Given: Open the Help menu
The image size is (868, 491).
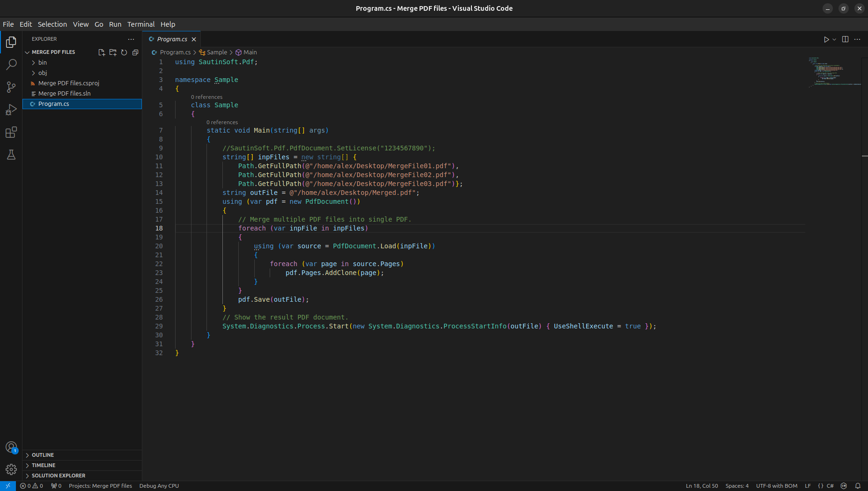Looking at the screenshot, I should [x=168, y=24].
